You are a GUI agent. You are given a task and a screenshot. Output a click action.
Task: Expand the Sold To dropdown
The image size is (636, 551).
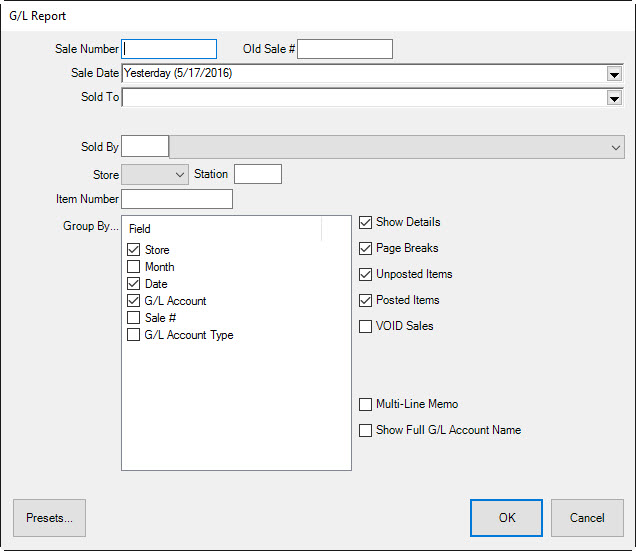pos(614,98)
